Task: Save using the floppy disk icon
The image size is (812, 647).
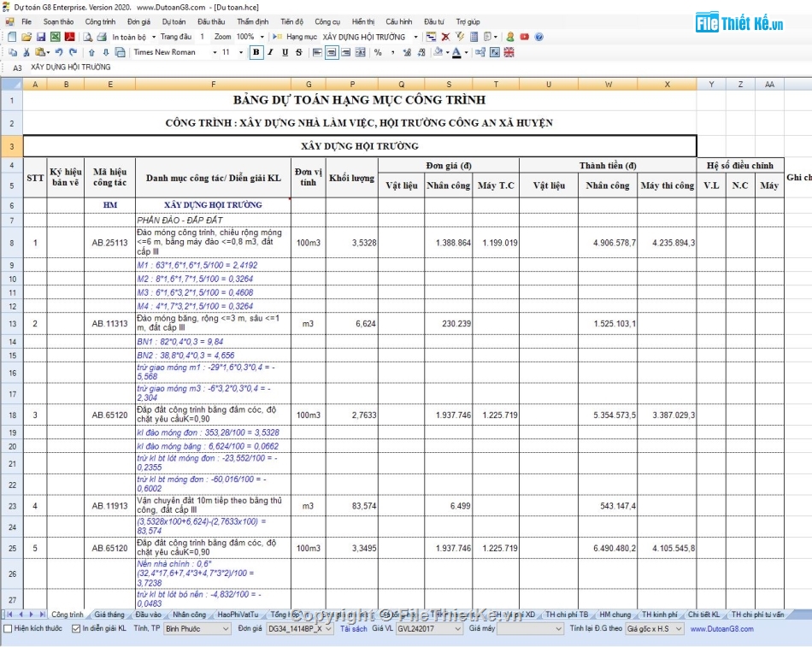Action: pyautogui.click(x=41, y=37)
